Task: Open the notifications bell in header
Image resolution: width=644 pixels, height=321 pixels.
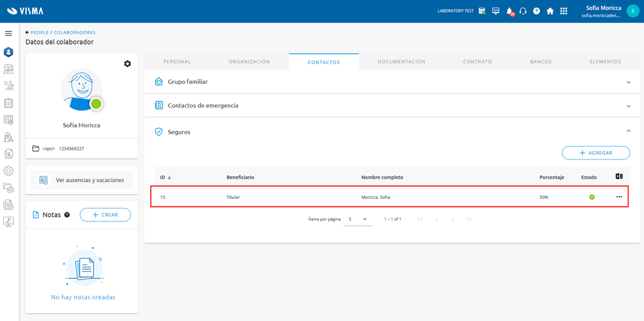Action: (509, 11)
